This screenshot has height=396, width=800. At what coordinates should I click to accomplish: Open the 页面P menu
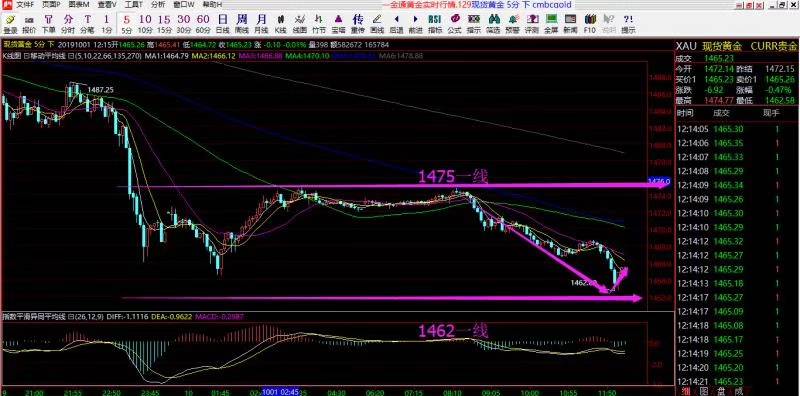tap(52, 5)
